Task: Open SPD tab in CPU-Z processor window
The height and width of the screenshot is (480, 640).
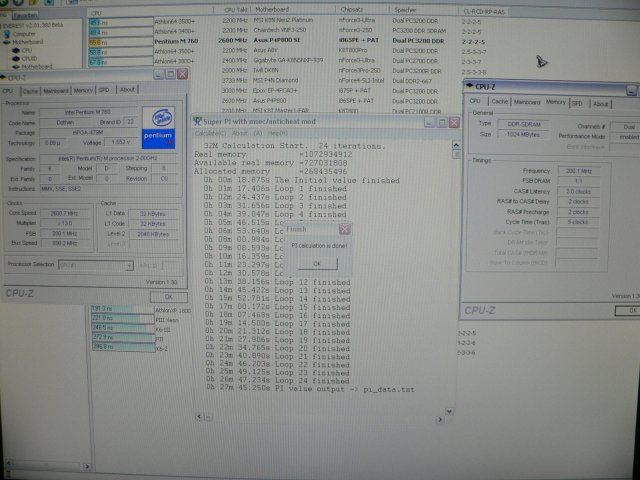Action: (104, 90)
